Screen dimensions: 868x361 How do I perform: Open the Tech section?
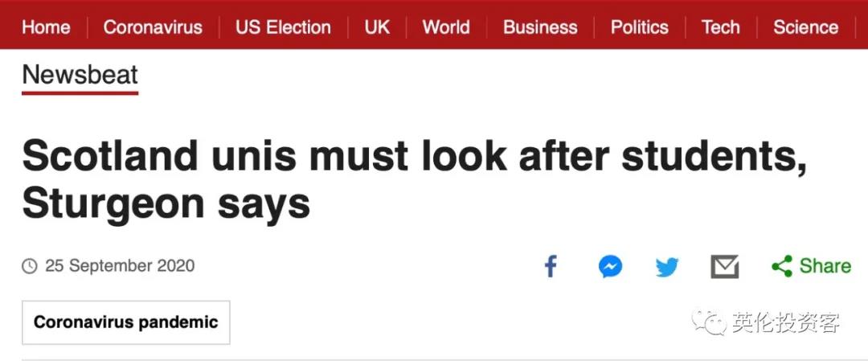pos(721,27)
